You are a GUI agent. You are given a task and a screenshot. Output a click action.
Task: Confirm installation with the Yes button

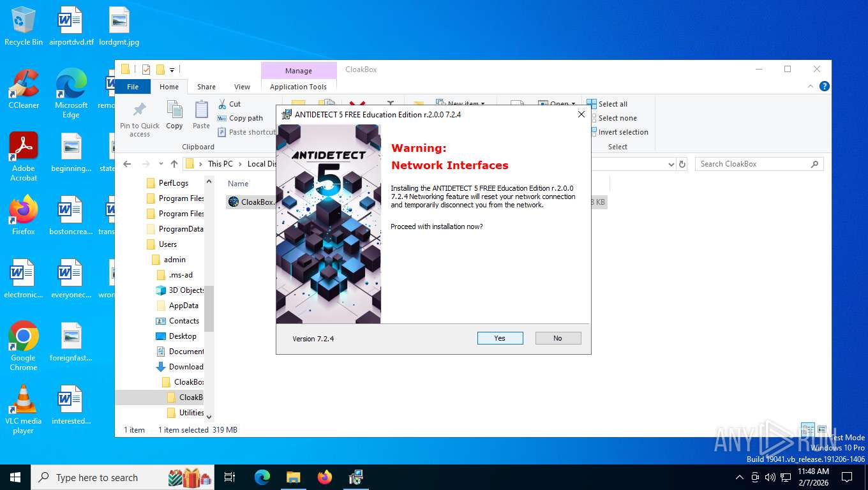coord(500,338)
